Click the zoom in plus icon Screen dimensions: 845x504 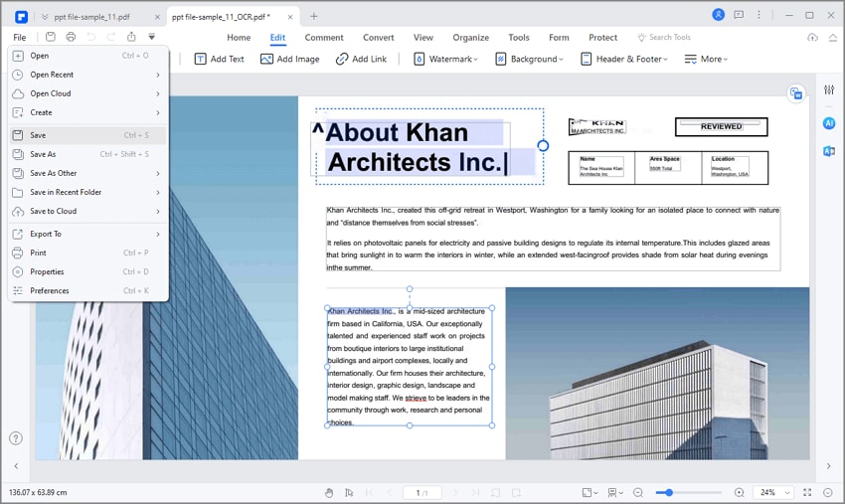click(740, 492)
